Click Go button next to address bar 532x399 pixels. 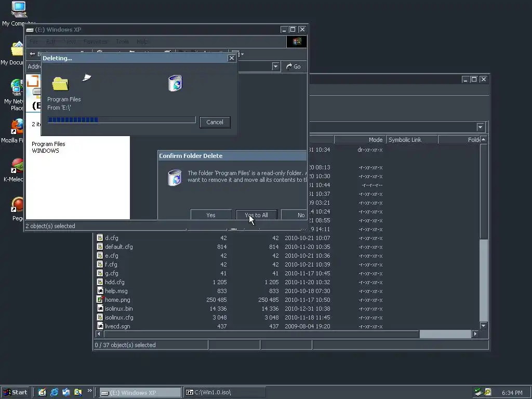pos(294,66)
